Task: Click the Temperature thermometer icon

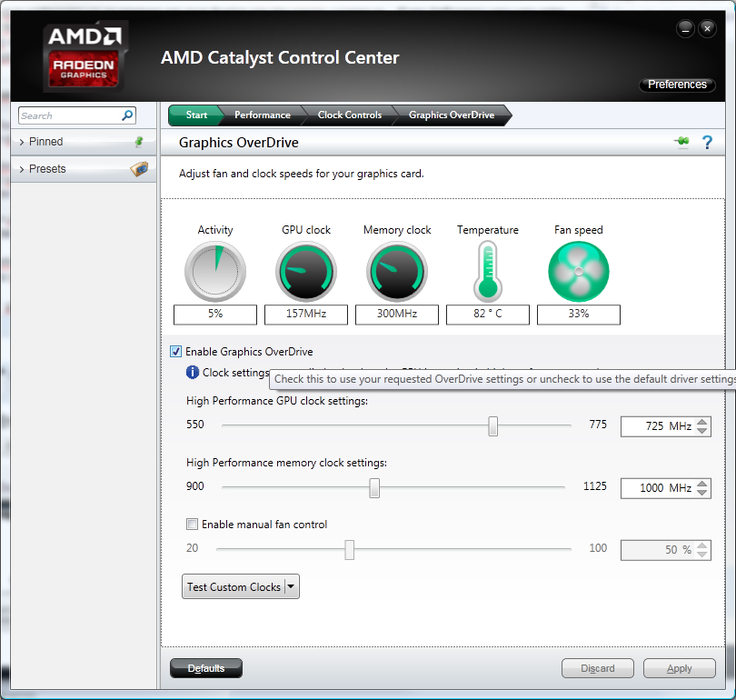Action: (x=488, y=271)
